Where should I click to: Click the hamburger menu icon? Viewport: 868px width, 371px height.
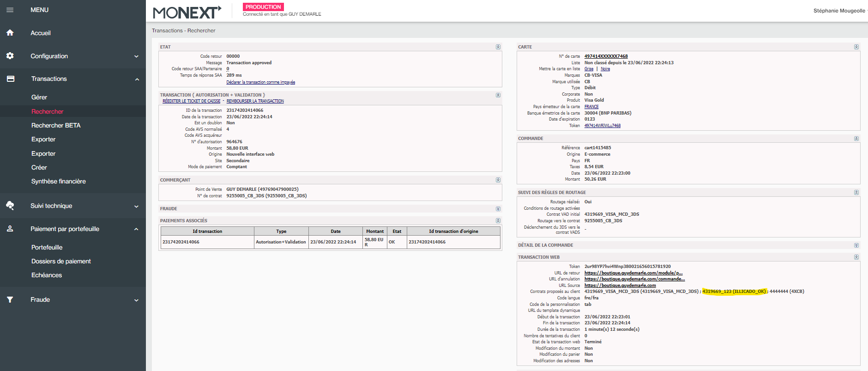pyautogui.click(x=10, y=10)
